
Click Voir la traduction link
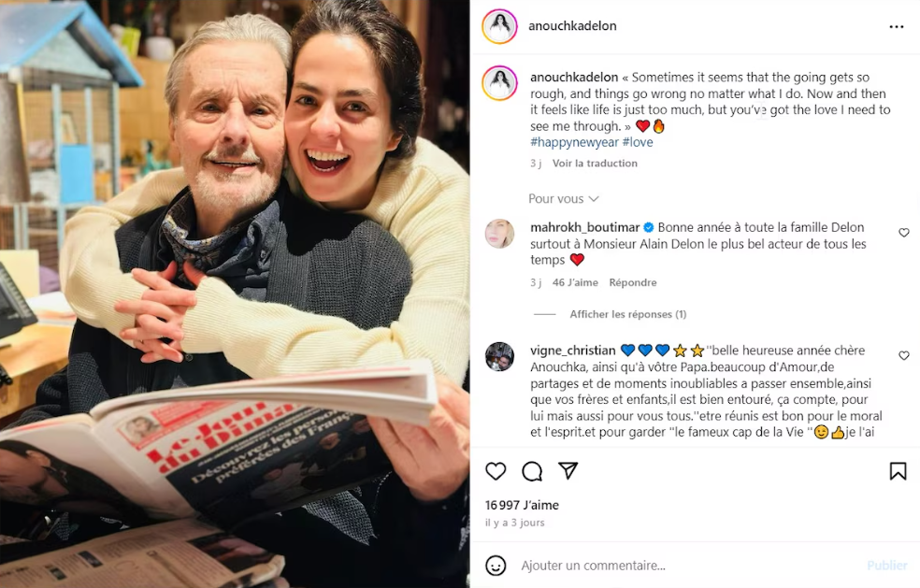595,164
